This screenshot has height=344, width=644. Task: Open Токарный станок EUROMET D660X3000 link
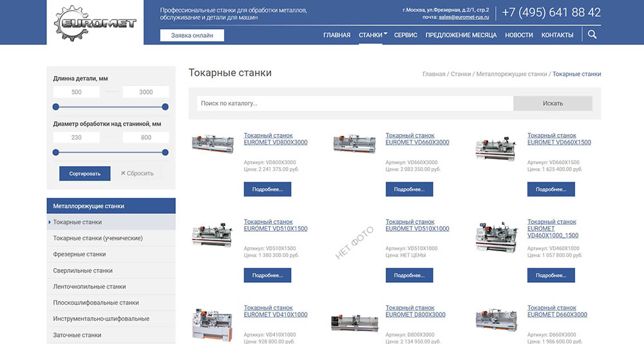[557, 311]
